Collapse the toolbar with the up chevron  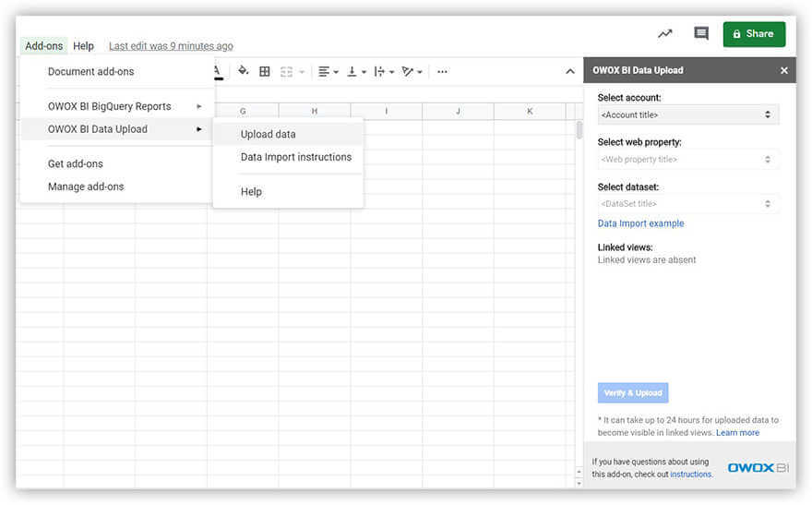[x=569, y=71]
